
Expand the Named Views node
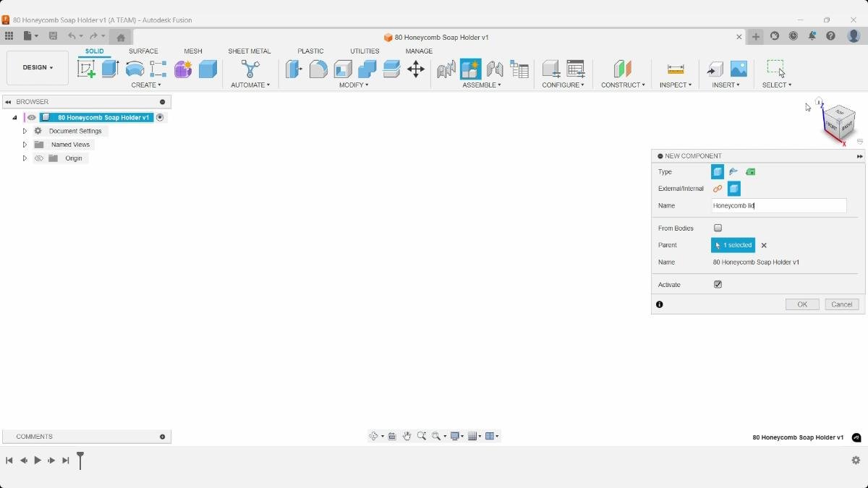coord(25,145)
